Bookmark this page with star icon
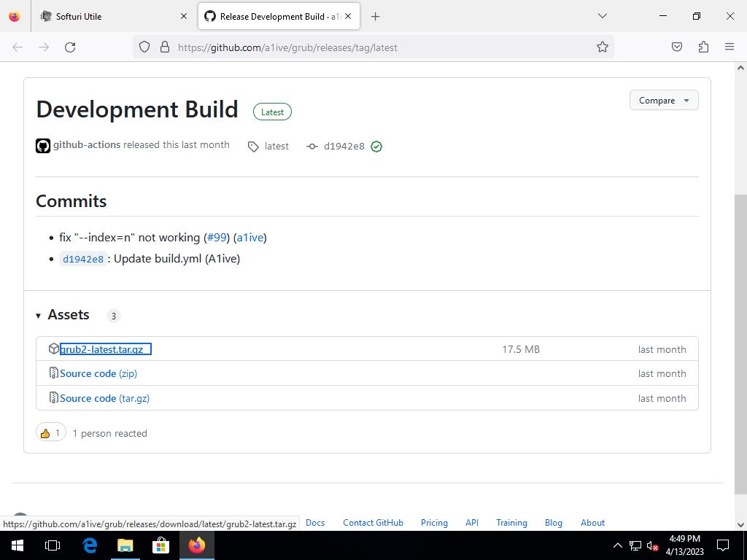Image resolution: width=747 pixels, height=560 pixels. pos(602,47)
